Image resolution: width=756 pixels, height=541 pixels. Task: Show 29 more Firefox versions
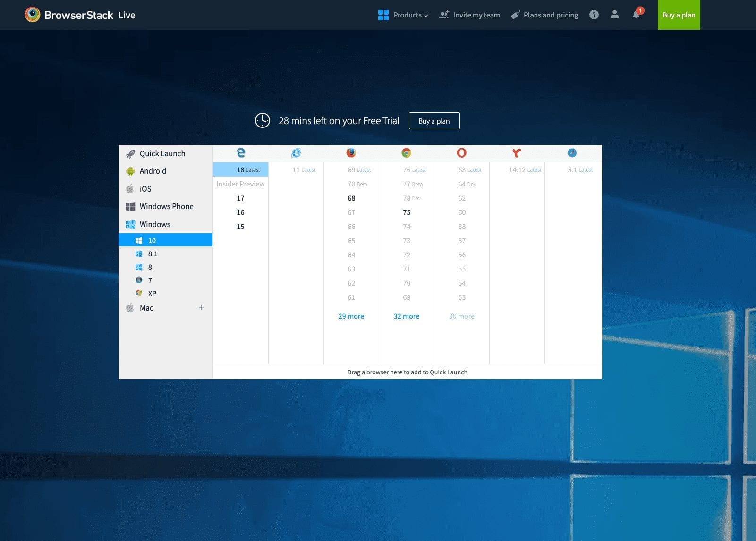(351, 316)
